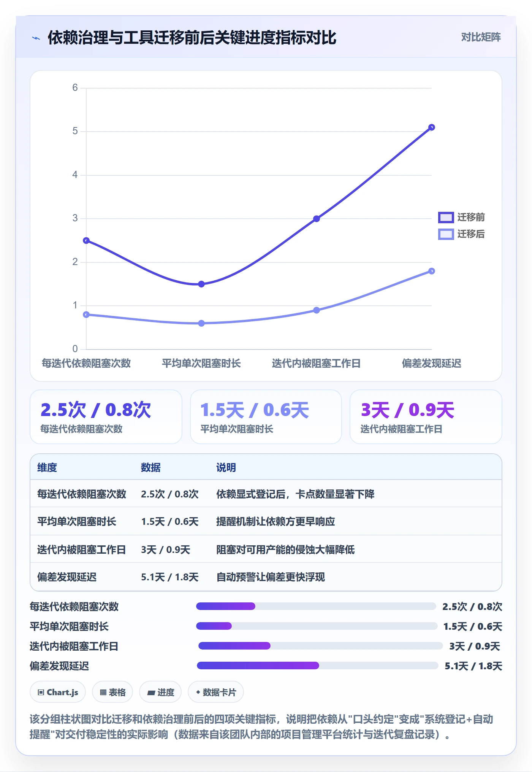The image size is (532, 772).
Task: Click the 迁移前 data point at 平均单次阻塞时长
Action: tap(201, 284)
